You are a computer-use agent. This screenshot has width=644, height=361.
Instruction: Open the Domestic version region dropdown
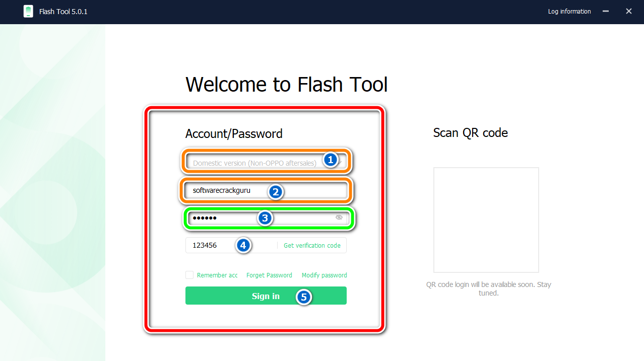pyautogui.click(x=266, y=163)
